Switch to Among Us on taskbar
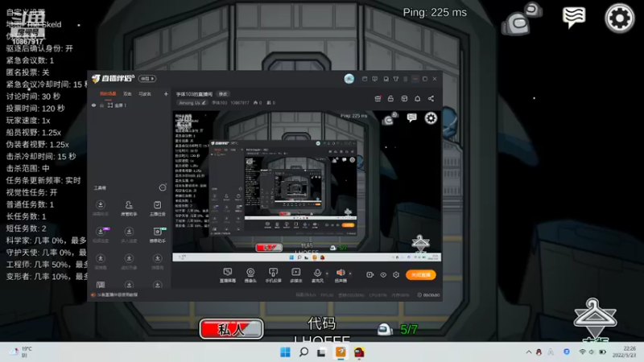 point(359,352)
